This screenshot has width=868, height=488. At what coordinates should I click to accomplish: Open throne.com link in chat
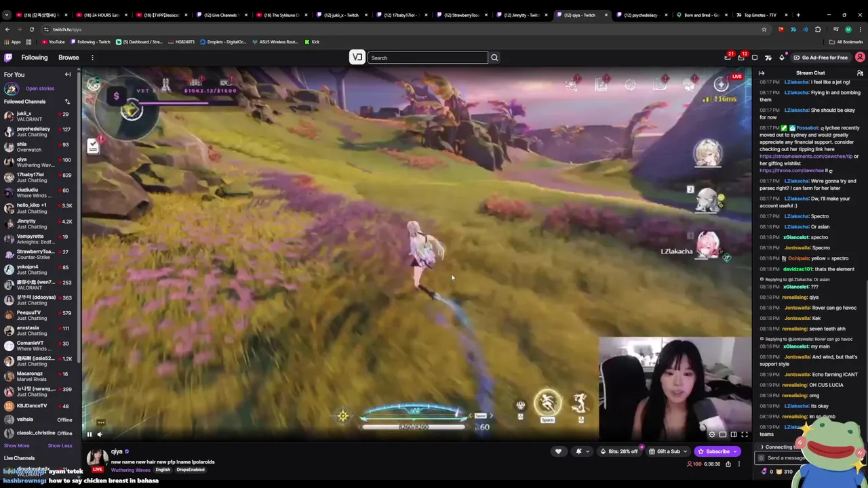[791, 171]
